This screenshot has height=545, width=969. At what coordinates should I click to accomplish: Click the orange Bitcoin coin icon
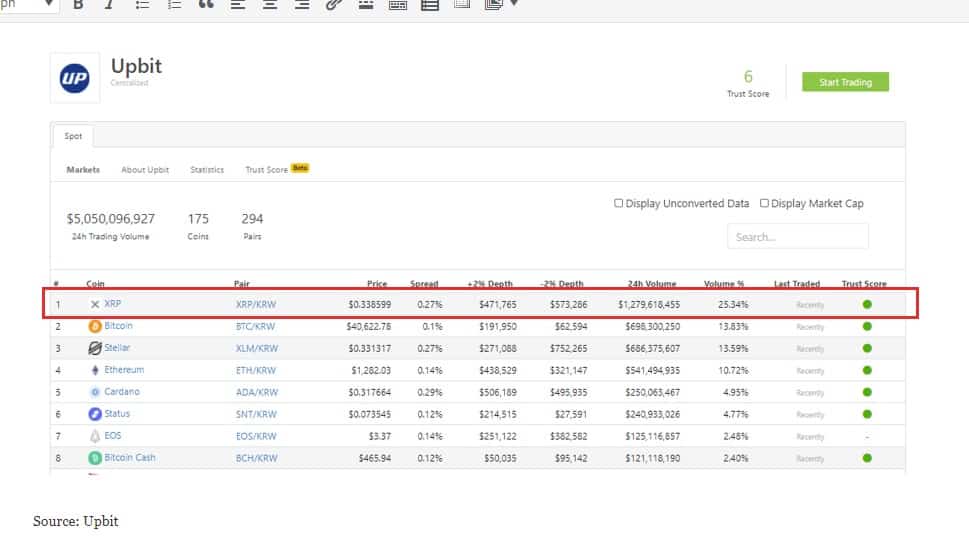click(x=95, y=326)
